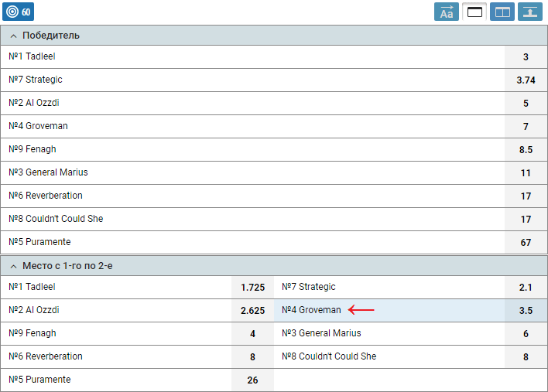Click №6 Reverberation in winner list

pyautogui.click(x=46, y=196)
